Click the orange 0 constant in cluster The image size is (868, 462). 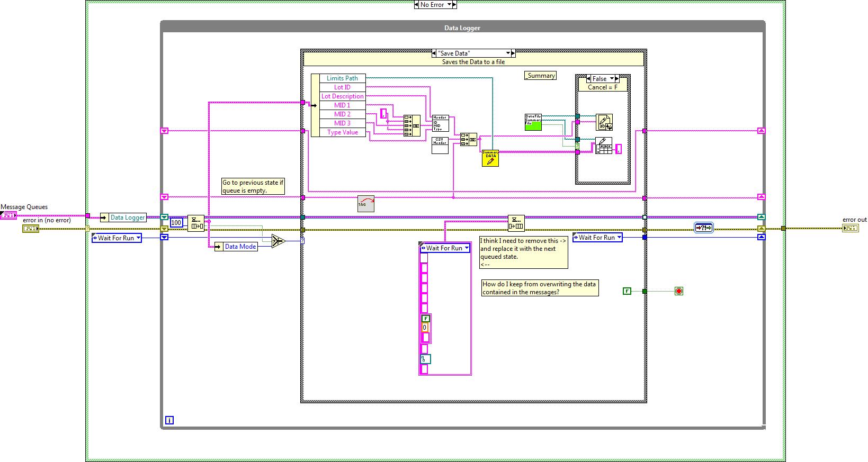(425, 328)
